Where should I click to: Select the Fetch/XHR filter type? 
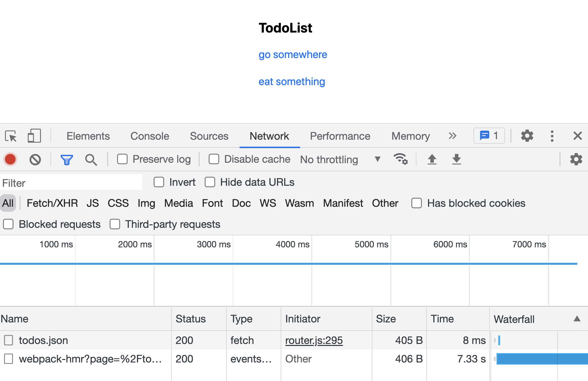tap(52, 203)
